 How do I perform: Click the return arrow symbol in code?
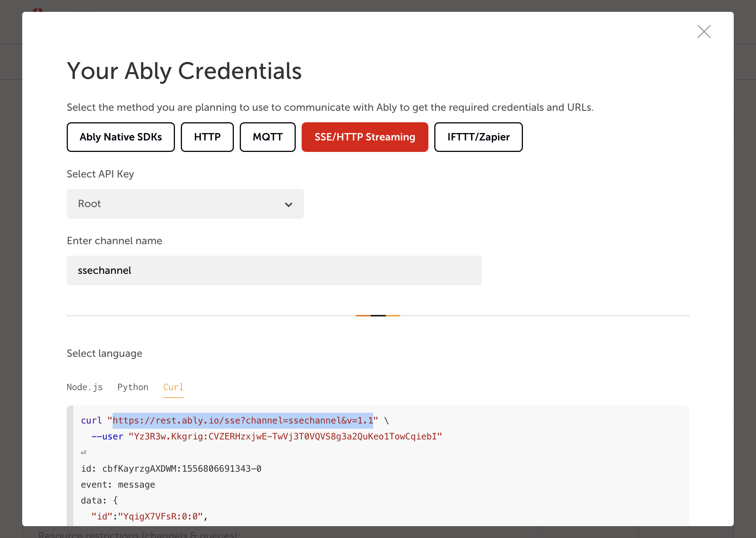coord(84,452)
